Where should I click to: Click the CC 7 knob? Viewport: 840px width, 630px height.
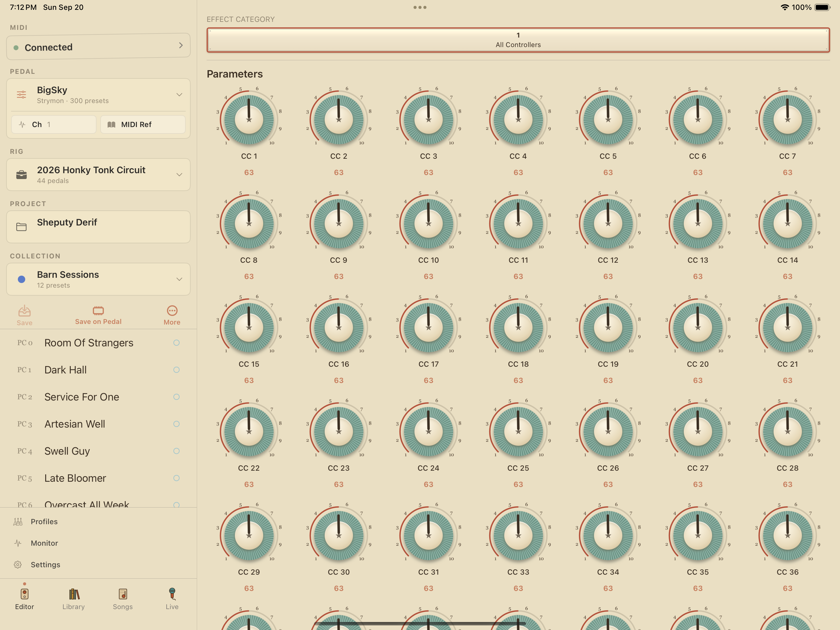pyautogui.click(x=788, y=119)
